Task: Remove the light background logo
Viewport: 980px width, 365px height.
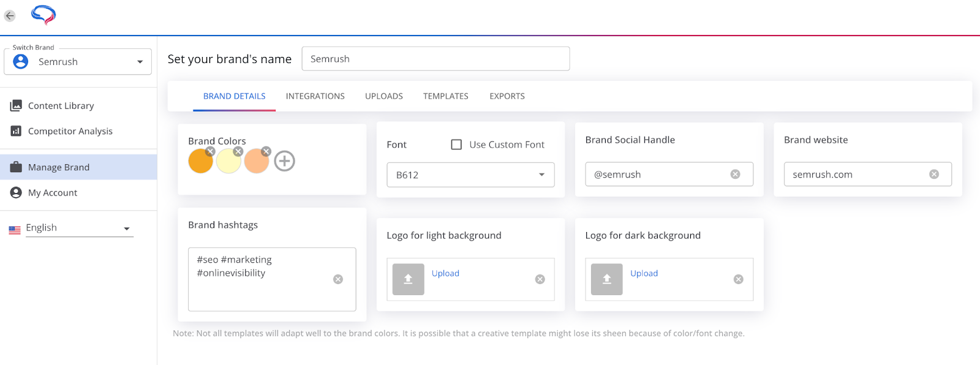Action: click(x=540, y=279)
